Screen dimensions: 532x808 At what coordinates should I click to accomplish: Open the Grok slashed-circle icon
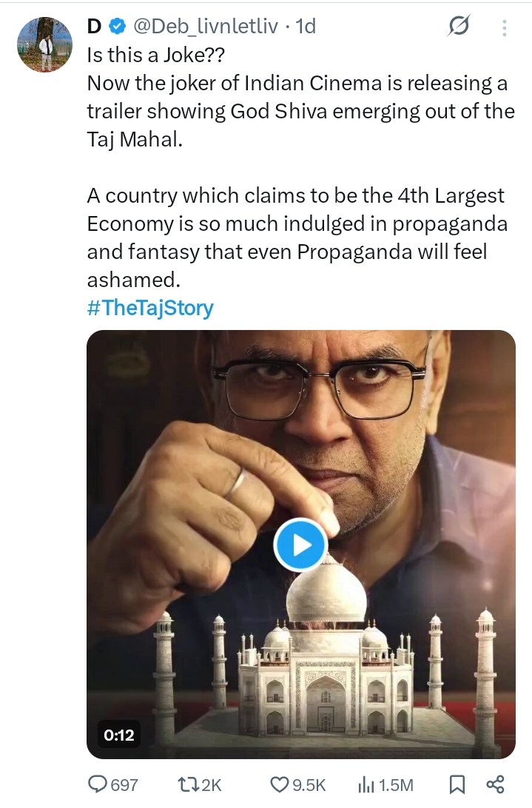[459, 27]
